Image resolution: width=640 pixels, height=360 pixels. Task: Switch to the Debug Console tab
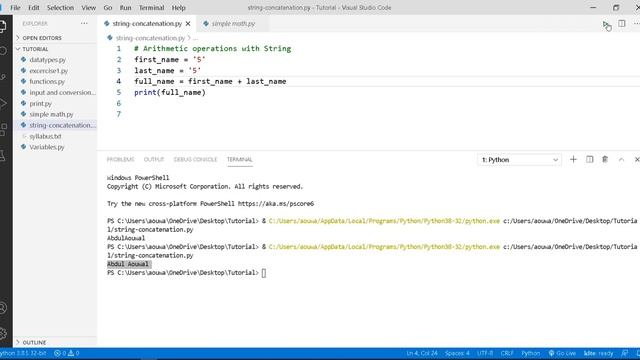pos(196,160)
